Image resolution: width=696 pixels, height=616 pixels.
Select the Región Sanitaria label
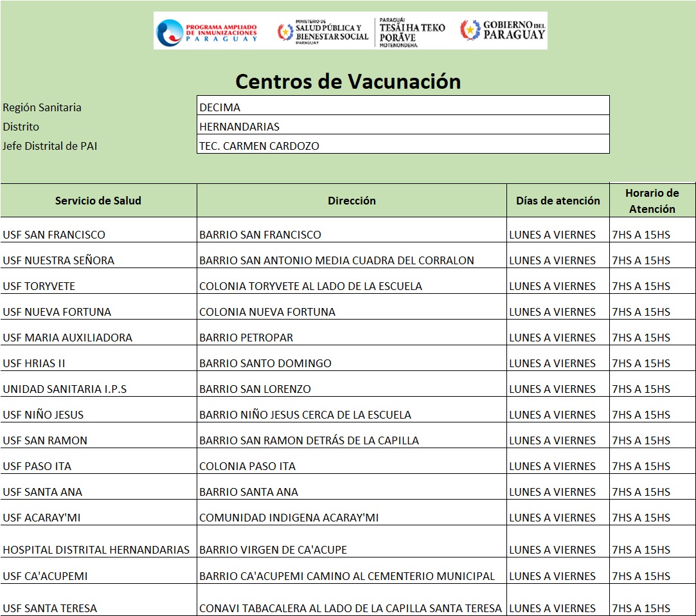tap(42, 107)
